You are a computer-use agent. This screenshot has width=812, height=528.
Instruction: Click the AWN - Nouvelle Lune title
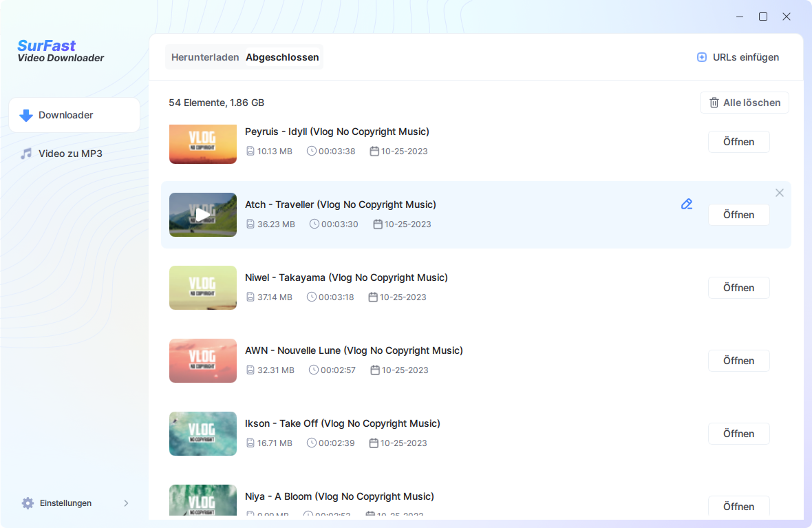coord(354,350)
